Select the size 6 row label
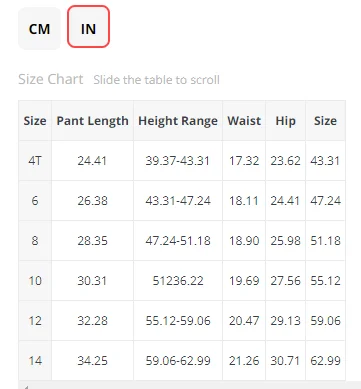This screenshot has height=389, width=361. point(35,201)
